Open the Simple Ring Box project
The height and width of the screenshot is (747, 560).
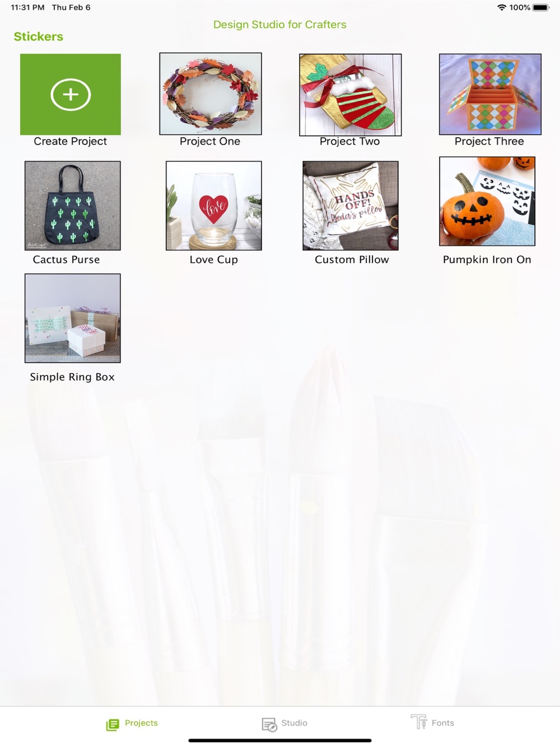[x=73, y=318]
